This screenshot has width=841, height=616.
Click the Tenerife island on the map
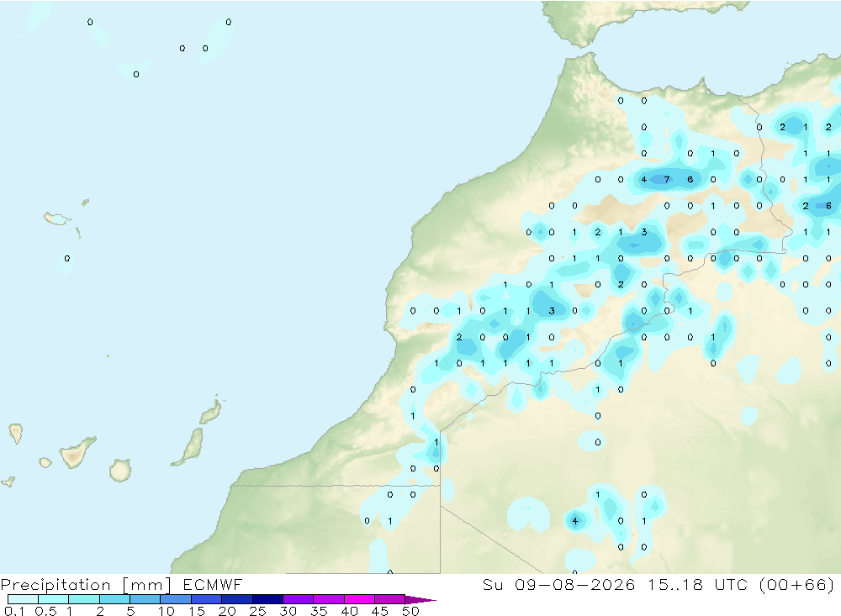[x=77, y=452]
